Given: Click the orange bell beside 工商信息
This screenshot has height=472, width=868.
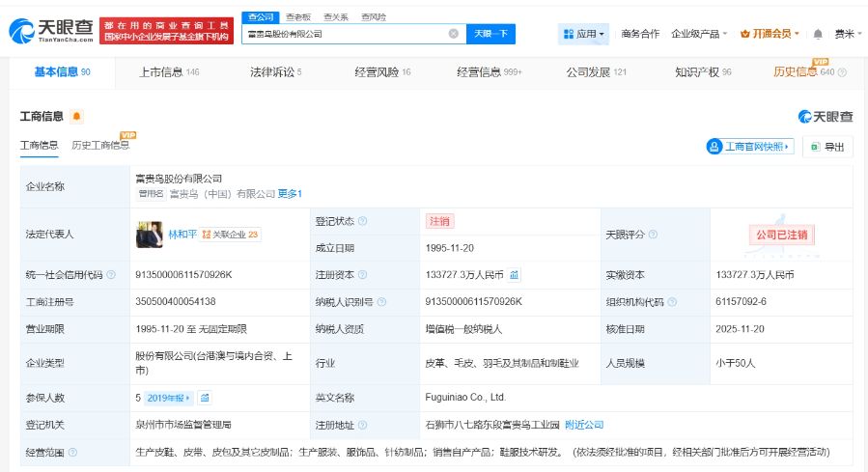Looking at the screenshot, I should click(76, 117).
